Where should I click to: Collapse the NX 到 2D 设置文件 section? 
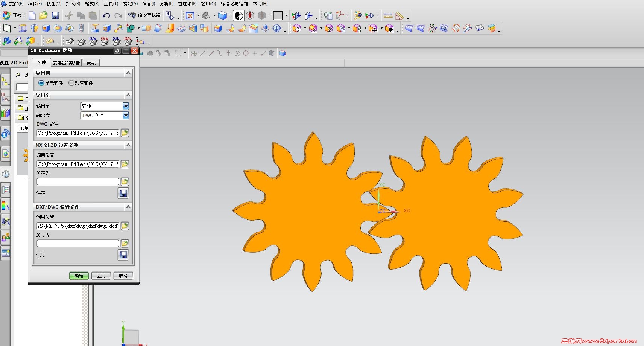coord(128,145)
